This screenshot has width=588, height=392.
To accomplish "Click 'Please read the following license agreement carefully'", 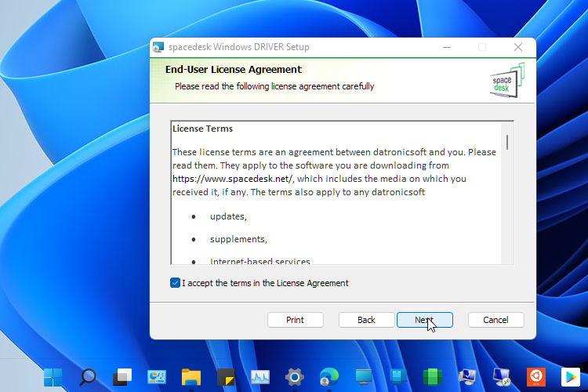I will click(x=274, y=86).
